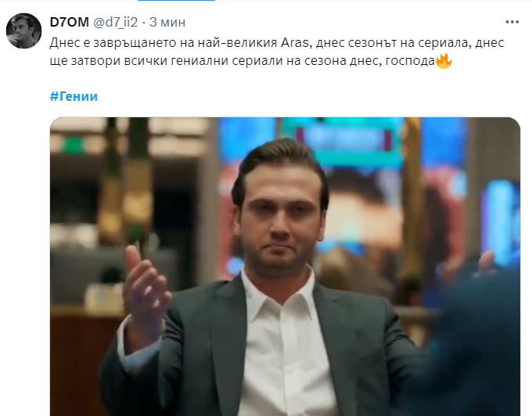
Task: Open the tweet via '3 мин' timestamp
Action: pyautogui.click(x=167, y=22)
